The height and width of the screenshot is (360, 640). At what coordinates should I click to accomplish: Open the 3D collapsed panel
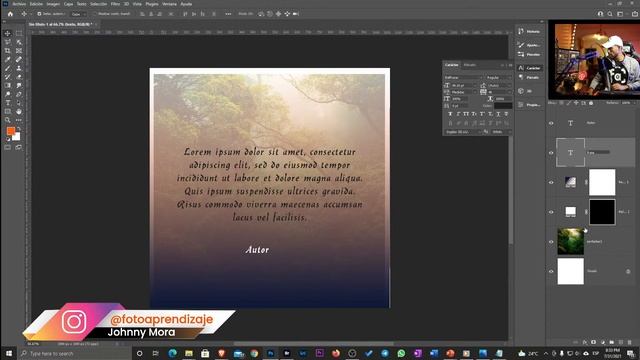tap(529, 91)
